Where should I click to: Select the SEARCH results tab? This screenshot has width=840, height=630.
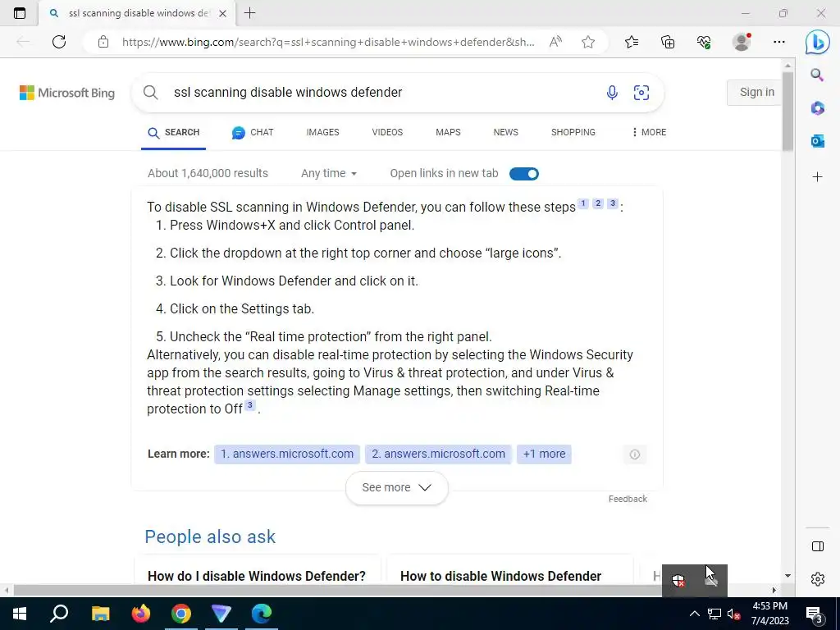[173, 132]
